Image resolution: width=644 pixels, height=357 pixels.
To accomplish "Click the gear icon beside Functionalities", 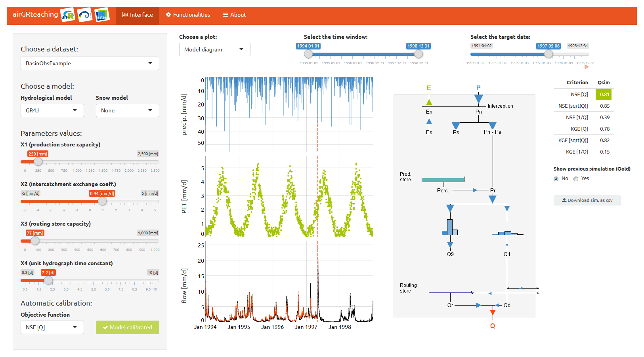I will pyautogui.click(x=168, y=15).
